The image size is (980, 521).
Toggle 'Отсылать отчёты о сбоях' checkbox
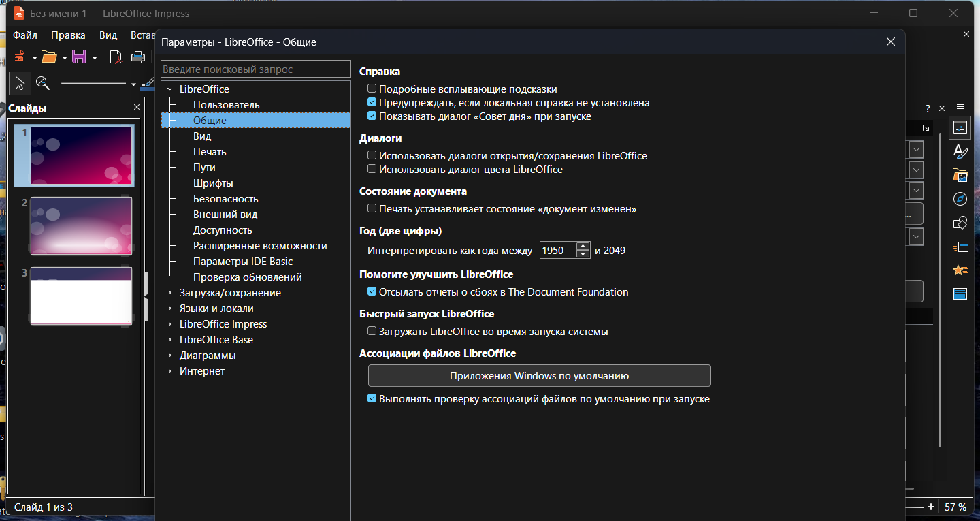[372, 291]
